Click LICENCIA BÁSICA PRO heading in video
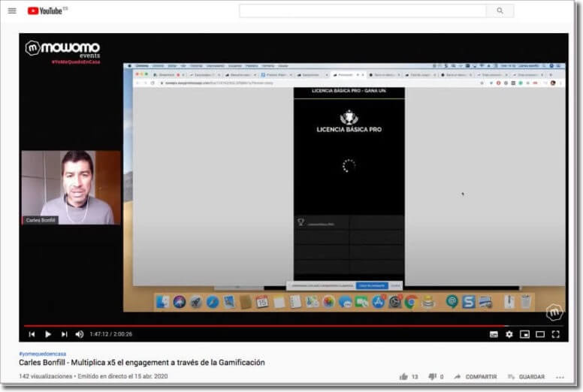The width and height of the screenshot is (583, 392). coord(349,129)
